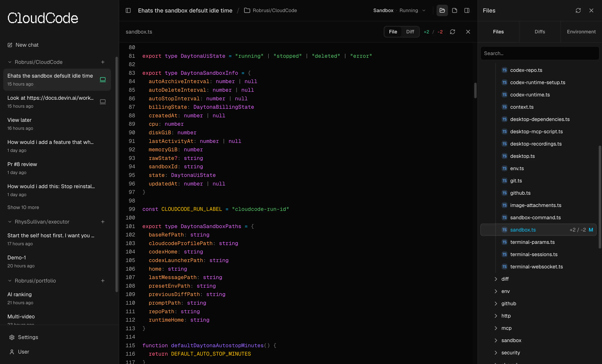Screen dimensions: 602x364
Task: Click the New chat pencil icon
Action: pyautogui.click(x=10, y=45)
